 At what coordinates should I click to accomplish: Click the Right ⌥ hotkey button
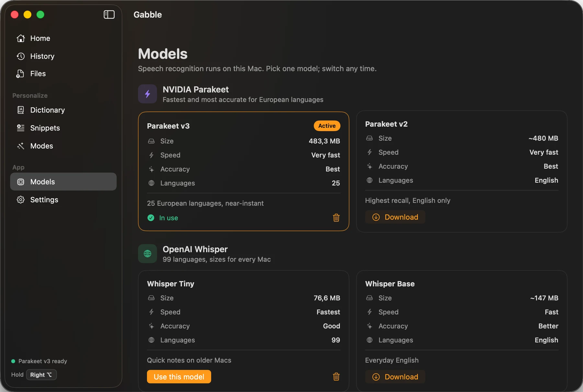click(41, 375)
